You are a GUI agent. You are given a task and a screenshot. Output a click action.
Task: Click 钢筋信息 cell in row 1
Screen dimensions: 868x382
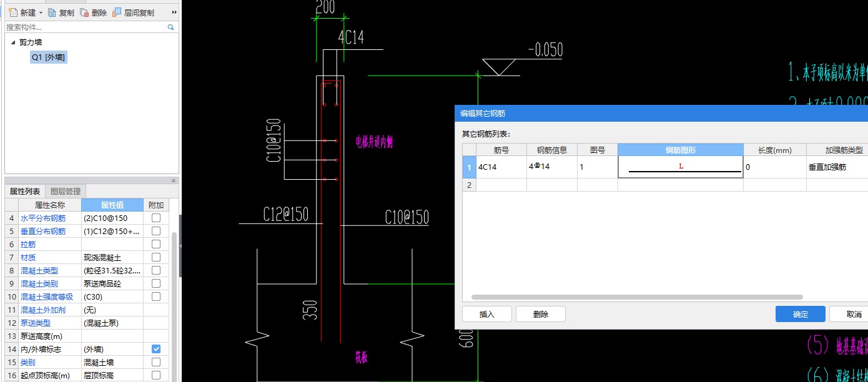(x=552, y=167)
